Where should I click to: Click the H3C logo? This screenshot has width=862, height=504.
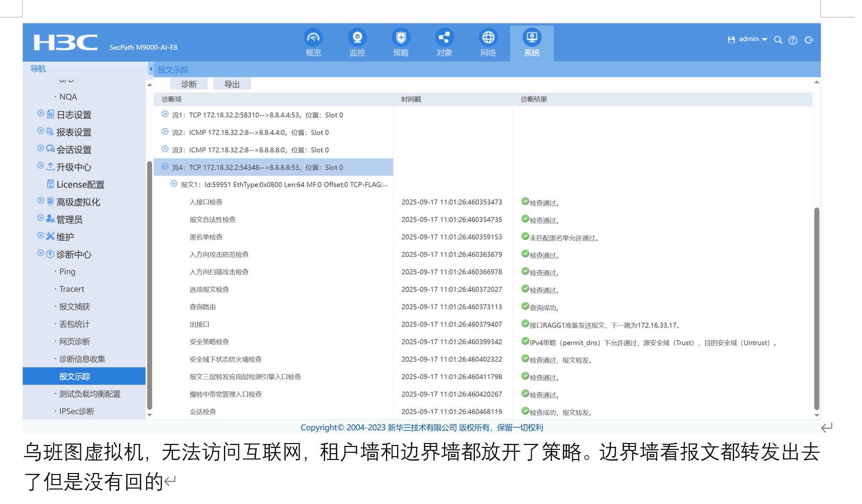[65, 43]
